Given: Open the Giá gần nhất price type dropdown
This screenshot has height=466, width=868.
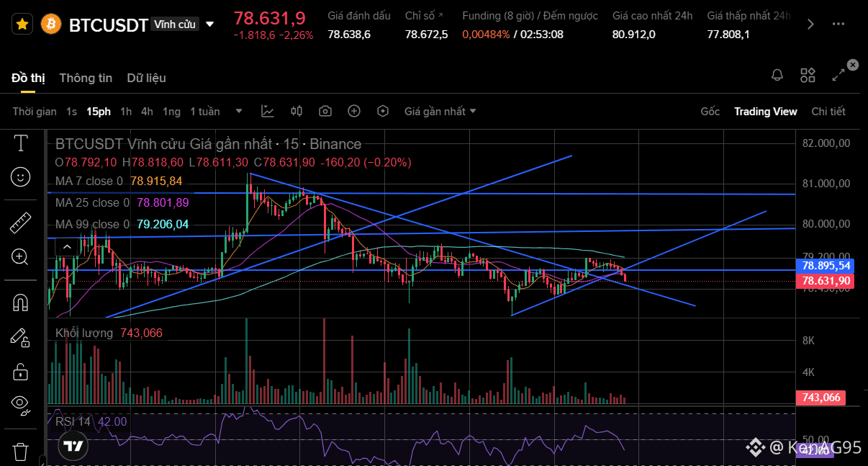Looking at the screenshot, I should pyautogui.click(x=440, y=112).
